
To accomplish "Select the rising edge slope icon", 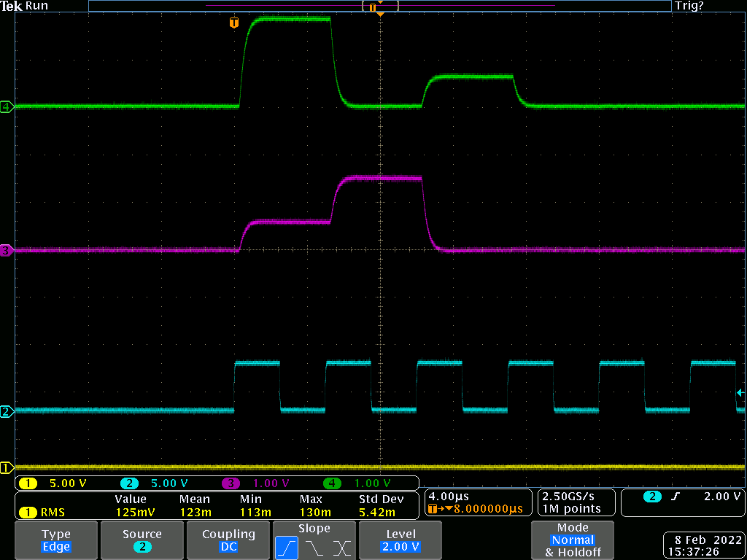I will click(286, 548).
